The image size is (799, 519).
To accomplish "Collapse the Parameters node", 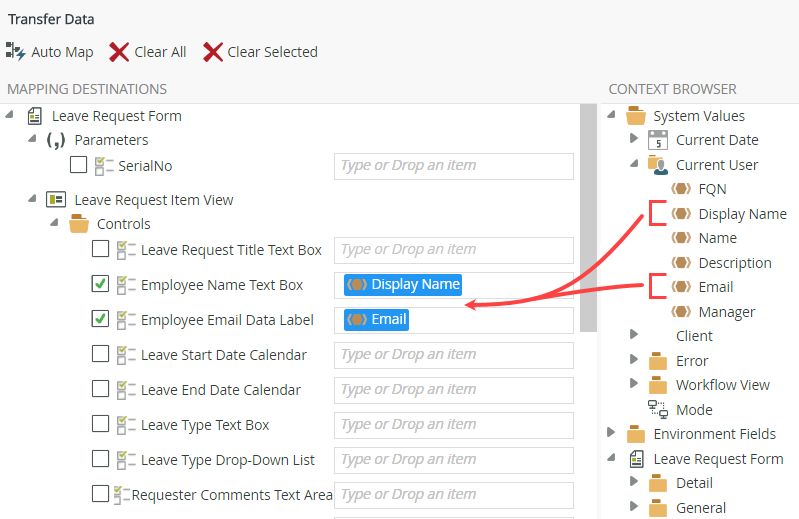I will click(x=32, y=139).
